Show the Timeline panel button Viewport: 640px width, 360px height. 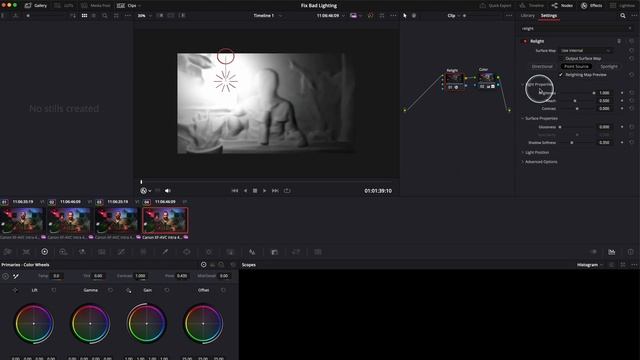(532, 6)
